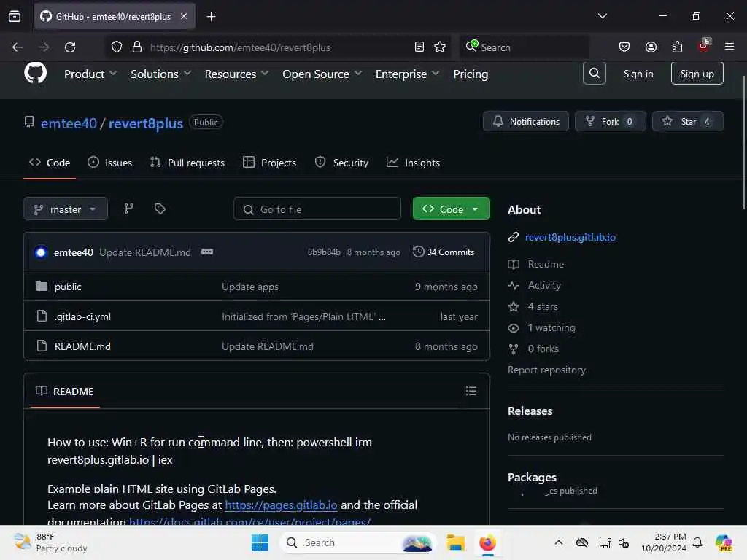Click the emtee40 avatar in commit row
The image size is (747, 560).
[41, 252]
